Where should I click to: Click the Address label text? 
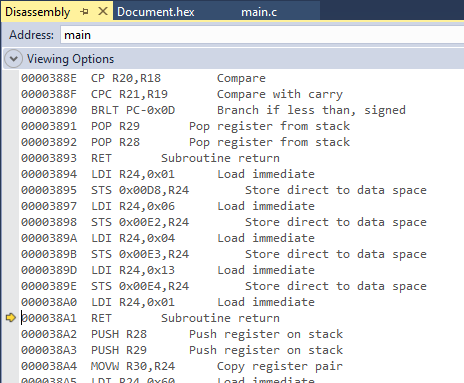click(x=31, y=35)
